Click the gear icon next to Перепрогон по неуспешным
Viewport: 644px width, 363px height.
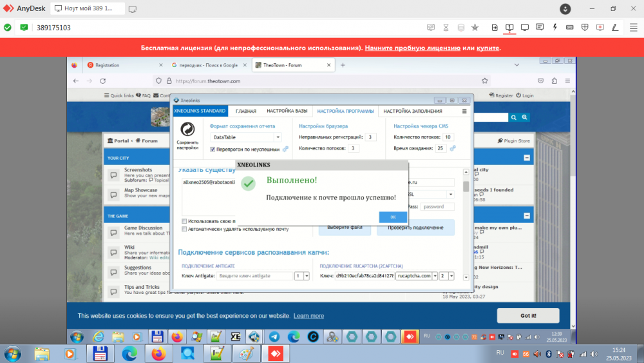pos(285,149)
